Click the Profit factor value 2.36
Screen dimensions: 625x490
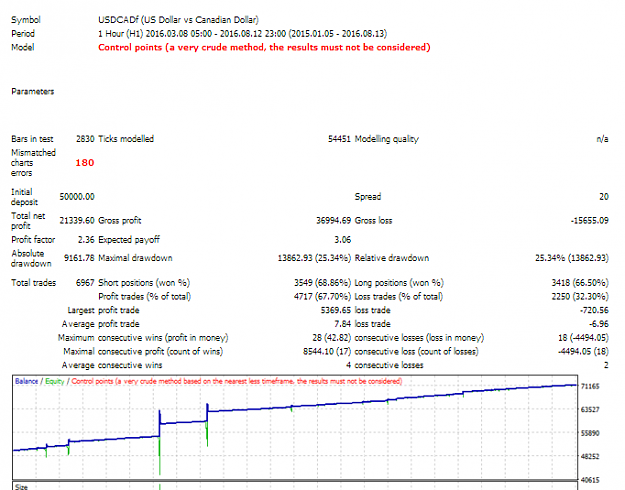[x=86, y=240]
